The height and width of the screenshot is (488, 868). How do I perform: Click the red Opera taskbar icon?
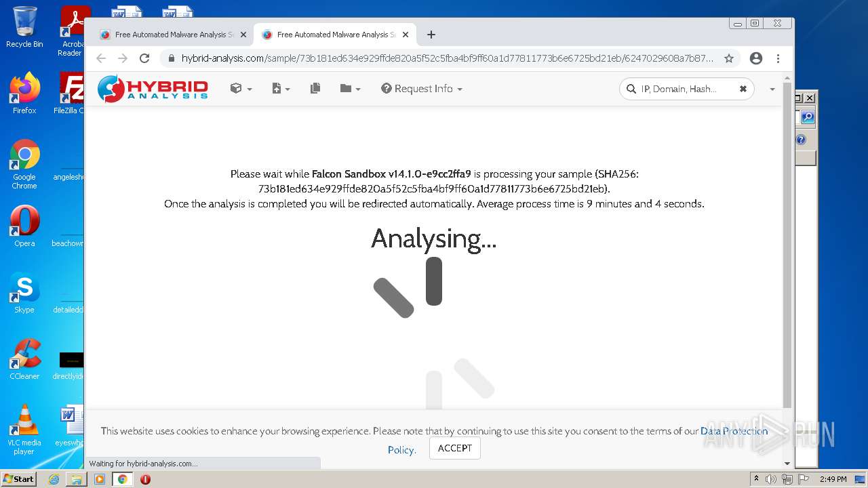pyautogui.click(x=145, y=479)
